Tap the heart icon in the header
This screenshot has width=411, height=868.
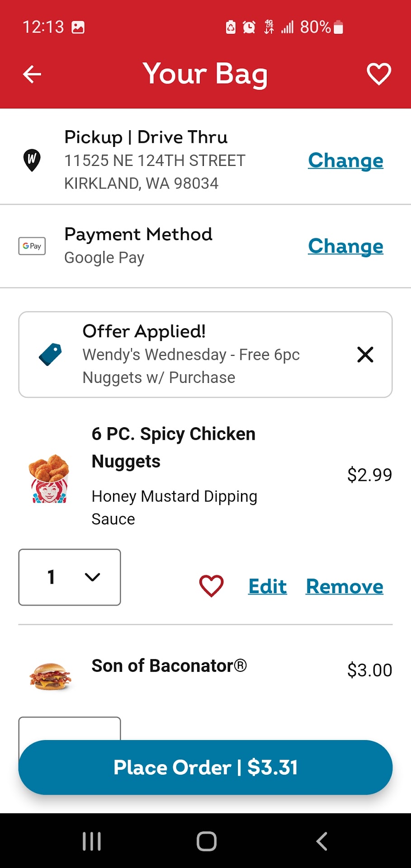click(x=378, y=74)
